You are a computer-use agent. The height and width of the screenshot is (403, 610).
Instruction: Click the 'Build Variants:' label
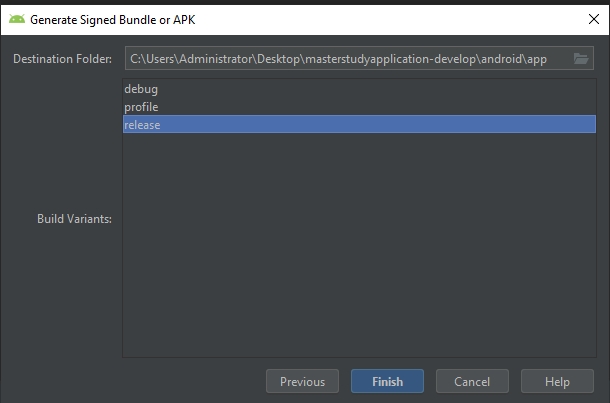click(x=74, y=218)
